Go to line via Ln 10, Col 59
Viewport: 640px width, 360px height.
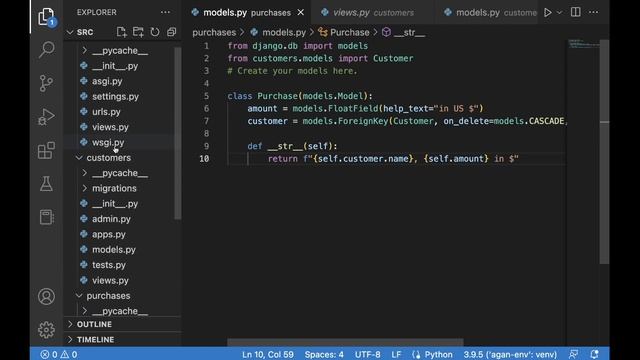(x=268, y=354)
